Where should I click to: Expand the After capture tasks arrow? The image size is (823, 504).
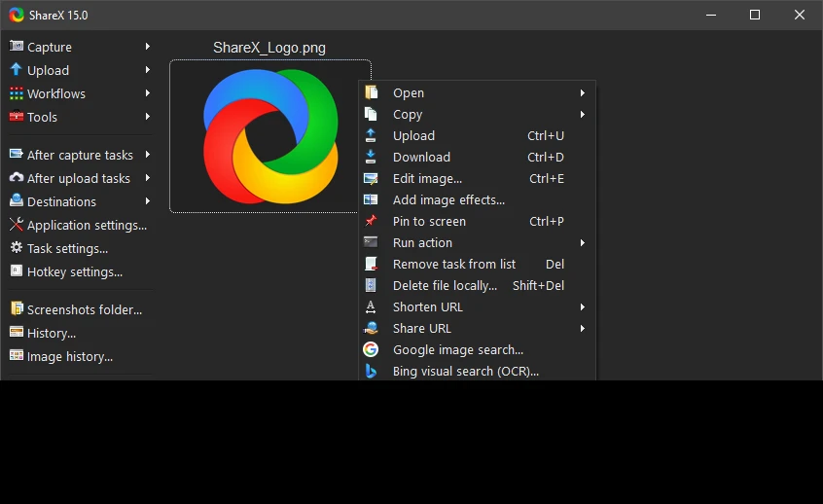point(148,155)
